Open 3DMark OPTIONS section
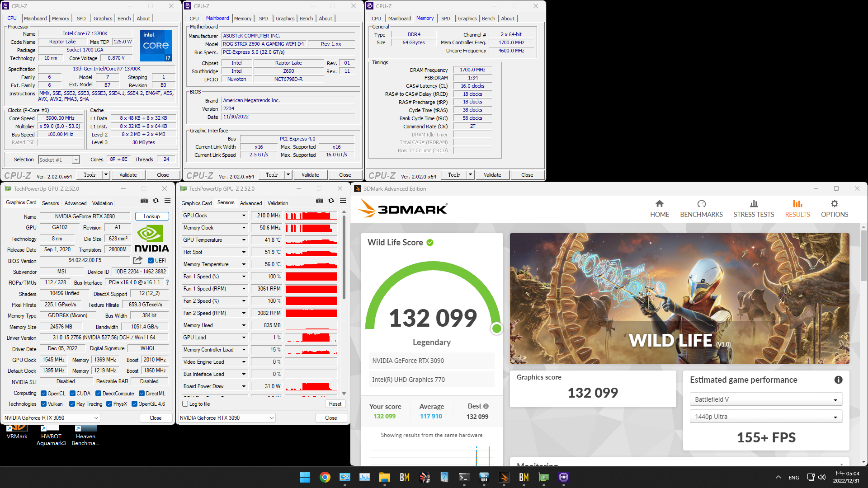This screenshot has height=488, width=868. [835, 209]
